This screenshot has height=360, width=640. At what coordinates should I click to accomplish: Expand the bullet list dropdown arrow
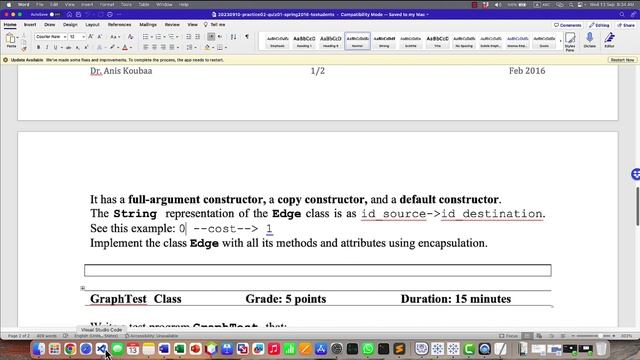click(x=151, y=37)
